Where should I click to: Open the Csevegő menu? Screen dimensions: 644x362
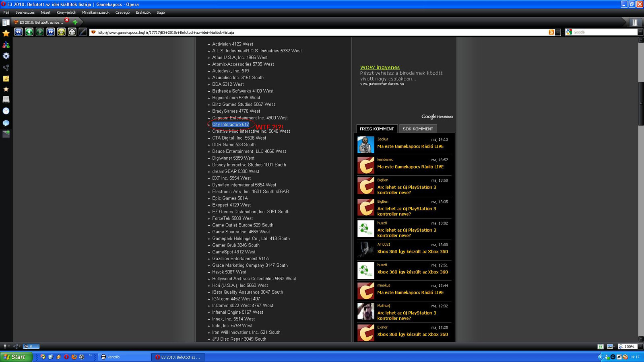(122, 12)
